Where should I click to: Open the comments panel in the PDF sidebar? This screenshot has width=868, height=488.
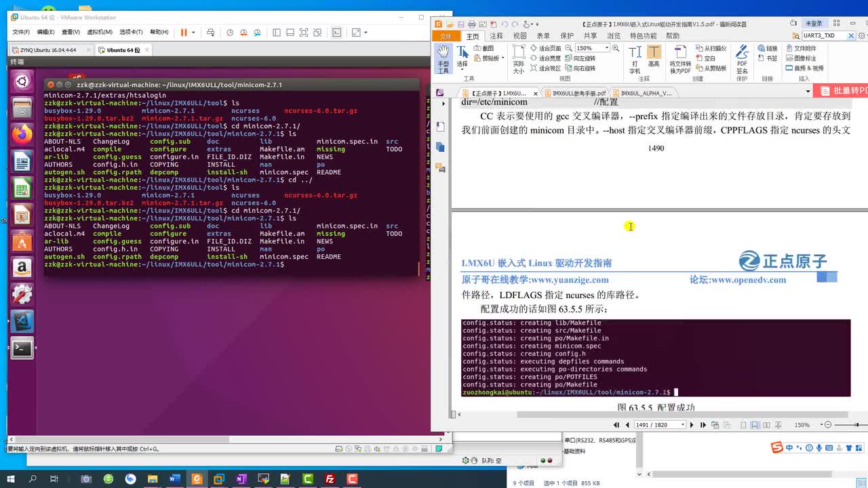tap(440, 167)
